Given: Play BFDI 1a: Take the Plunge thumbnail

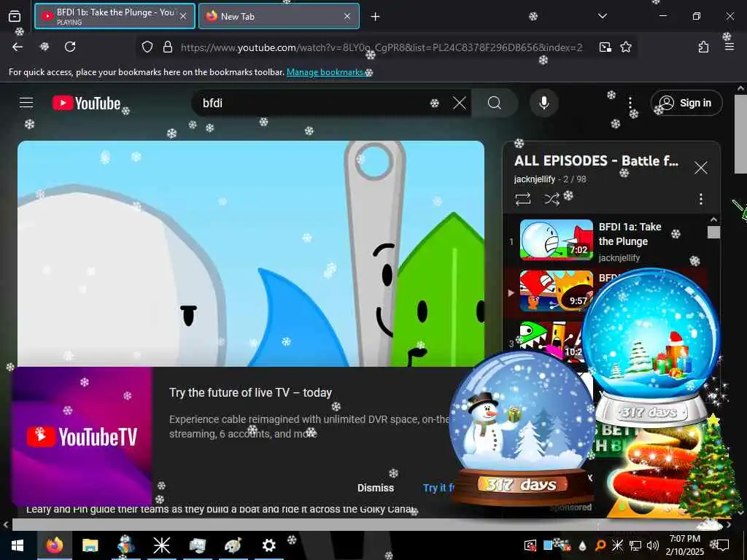Looking at the screenshot, I should [x=556, y=240].
